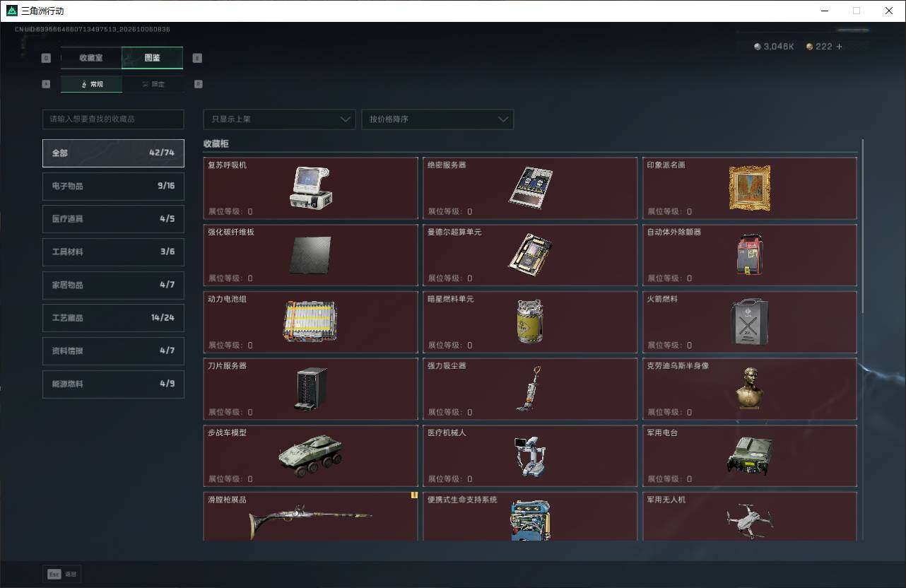Pick the 暗星燃料单元 fuel canister image

[x=530, y=322]
